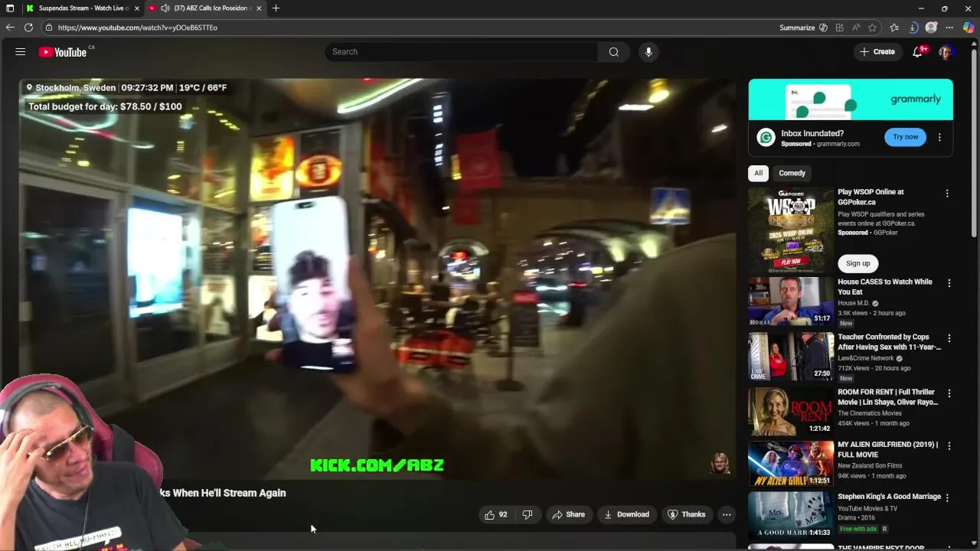980x551 pixels.
Task: Click the video player to pause
Action: point(377,279)
